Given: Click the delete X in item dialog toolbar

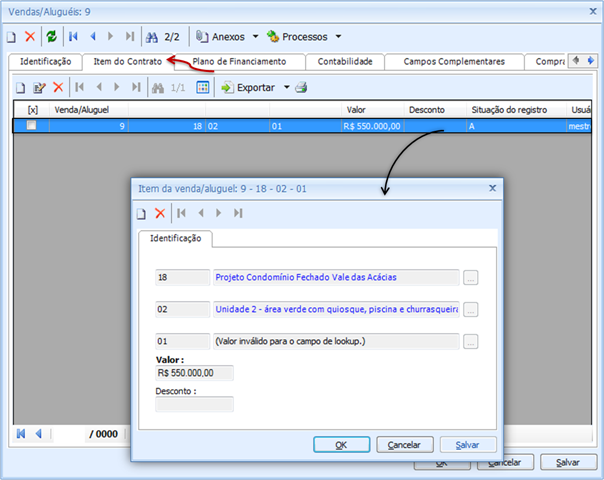Looking at the screenshot, I should (160, 213).
